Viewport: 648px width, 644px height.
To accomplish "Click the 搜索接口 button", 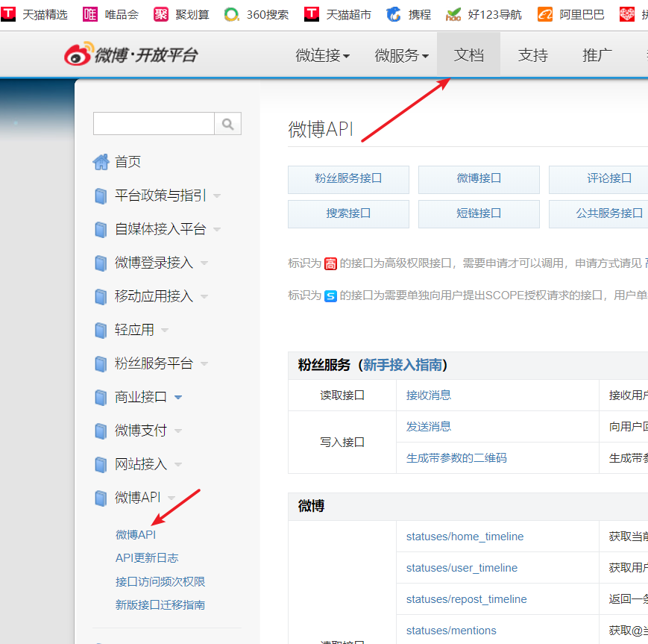I will pyautogui.click(x=348, y=214).
